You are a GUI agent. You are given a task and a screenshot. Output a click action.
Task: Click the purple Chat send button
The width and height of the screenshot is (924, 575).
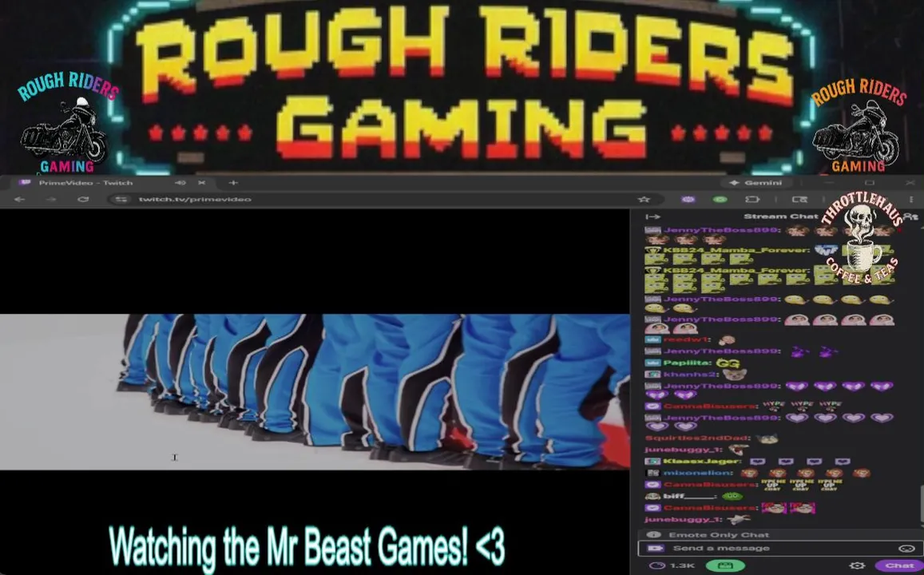point(898,565)
